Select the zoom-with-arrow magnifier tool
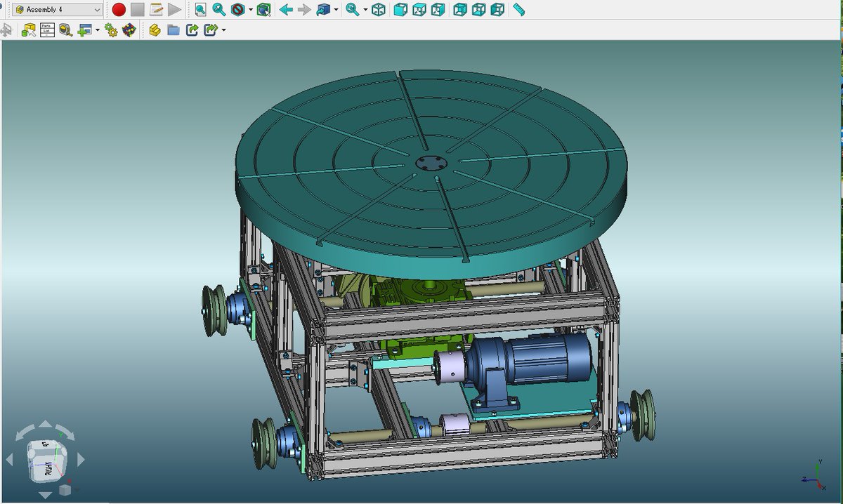The height and width of the screenshot is (504, 843). pos(219,10)
